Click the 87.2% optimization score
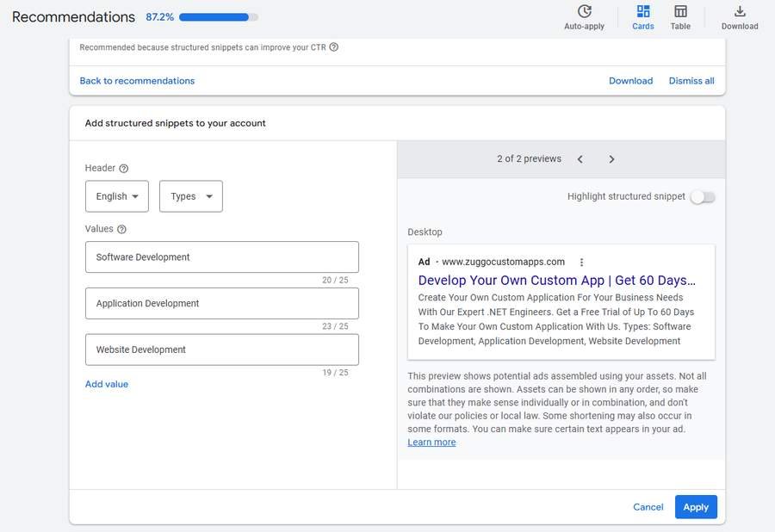The width and height of the screenshot is (775, 532). coord(159,17)
